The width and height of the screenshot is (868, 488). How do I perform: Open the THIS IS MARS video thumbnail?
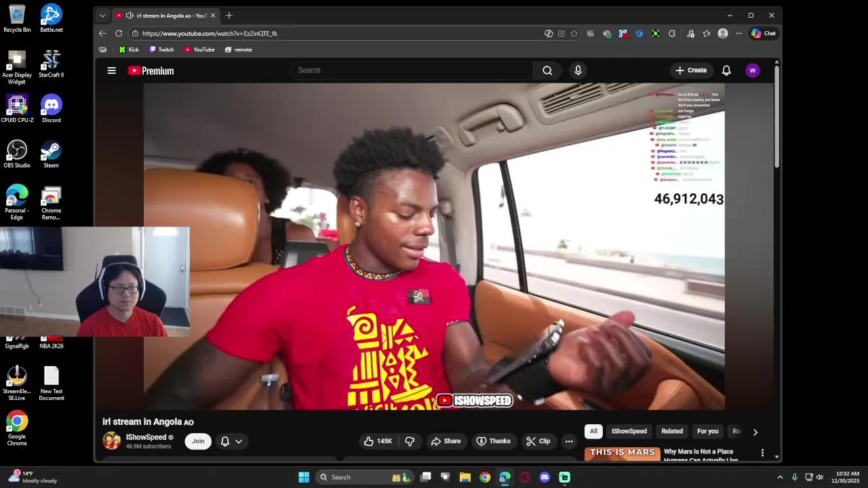[x=623, y=454]
